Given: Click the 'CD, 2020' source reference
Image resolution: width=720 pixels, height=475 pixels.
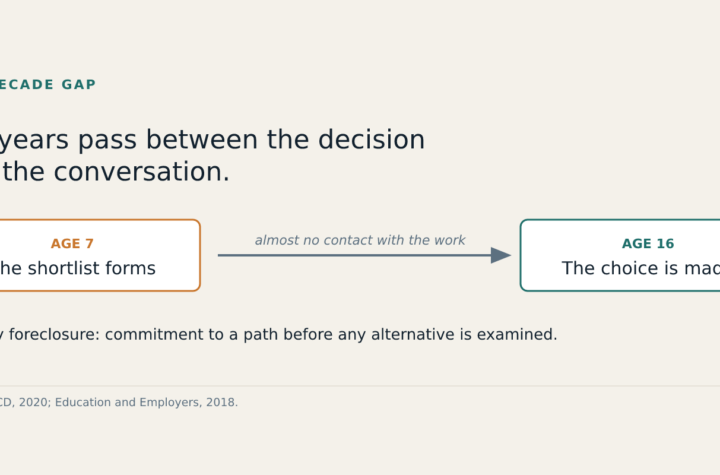Looking at the screenshot, I should pos(24,402).
